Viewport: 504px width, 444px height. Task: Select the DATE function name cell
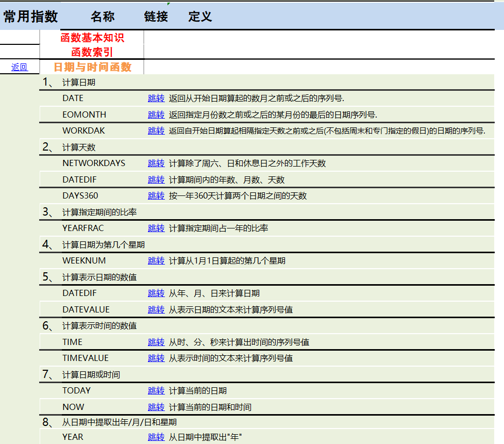(x=73, y=98)
